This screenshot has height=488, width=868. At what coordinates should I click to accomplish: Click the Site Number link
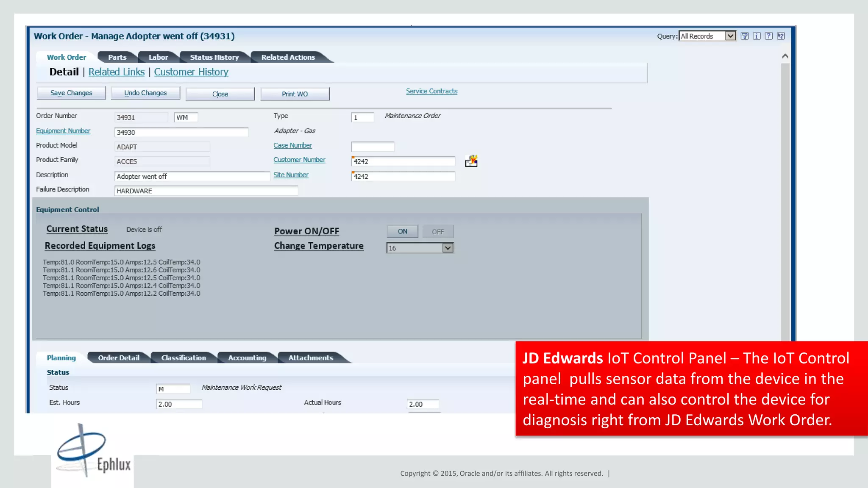291,175
